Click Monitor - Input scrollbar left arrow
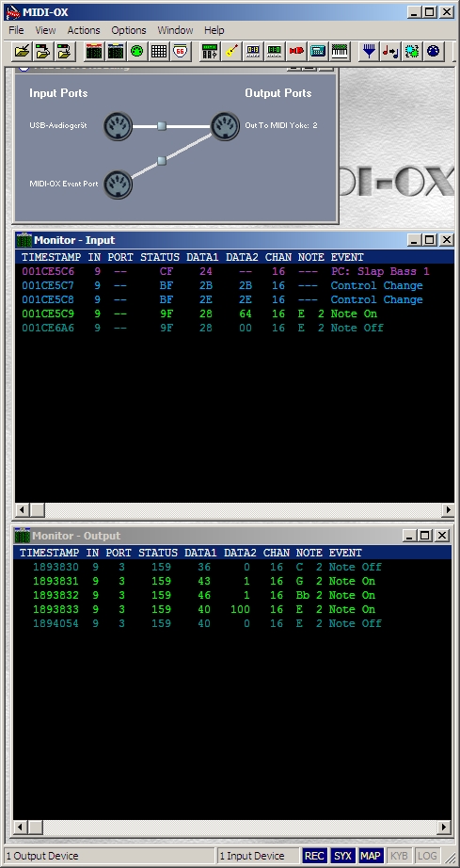 23,510
